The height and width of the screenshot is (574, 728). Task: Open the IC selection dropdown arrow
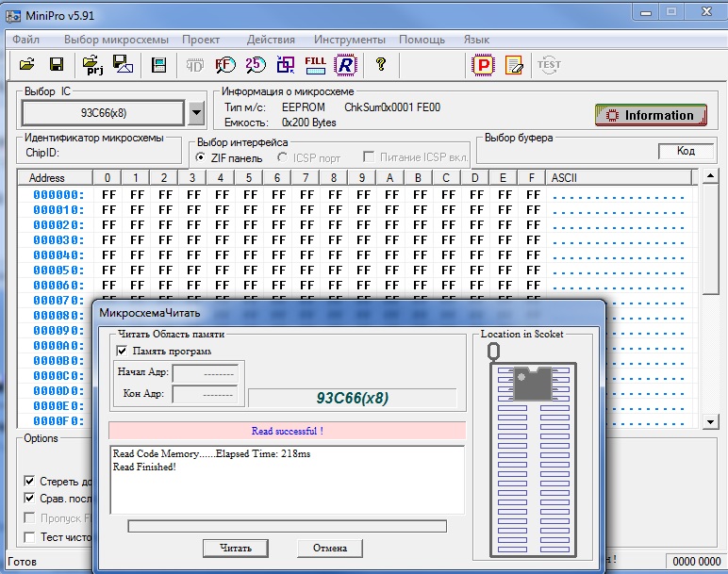196,113
